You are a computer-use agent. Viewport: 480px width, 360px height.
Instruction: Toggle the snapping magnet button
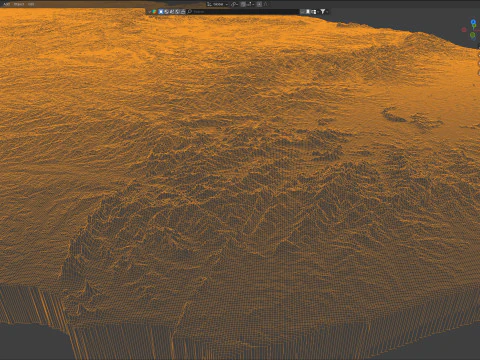click(243, 4)
